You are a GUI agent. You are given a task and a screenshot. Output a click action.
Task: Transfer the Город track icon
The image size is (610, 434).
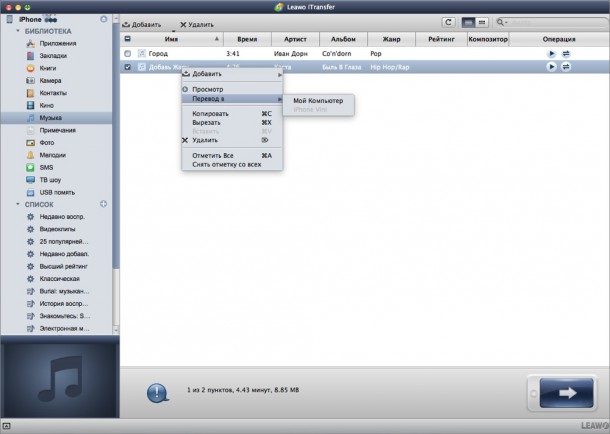566,54
